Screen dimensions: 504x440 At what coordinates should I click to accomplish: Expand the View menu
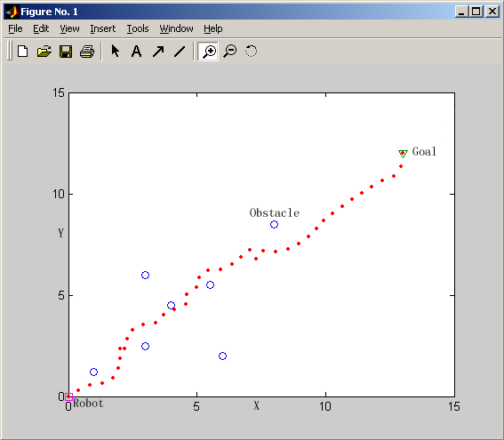69,29
